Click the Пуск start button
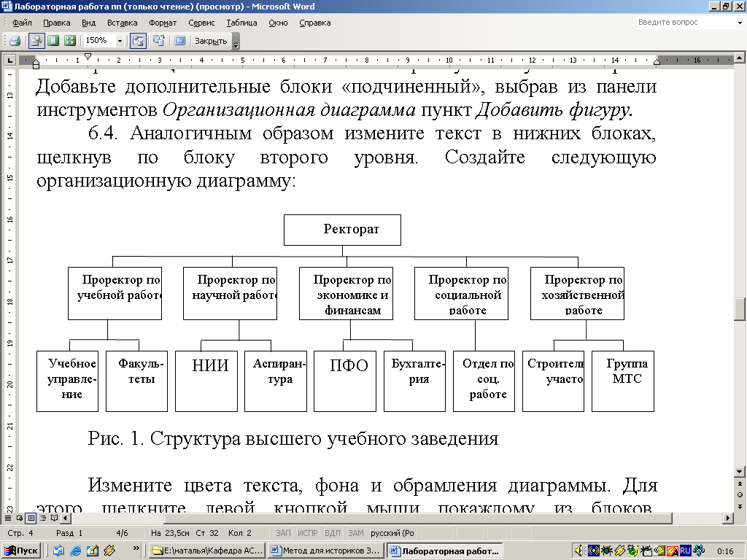The image size is (747, 560). click(x=21, y=551)
